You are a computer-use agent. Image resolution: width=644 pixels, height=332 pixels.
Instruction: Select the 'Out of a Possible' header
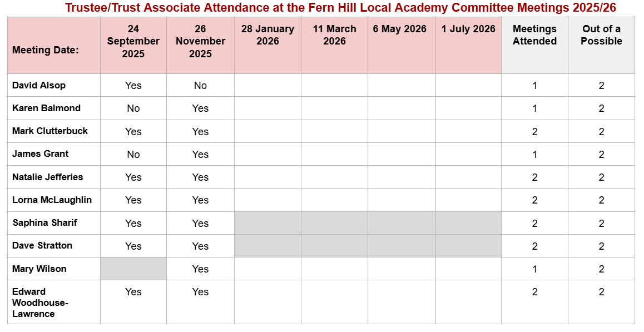click(x=601, y=35)
